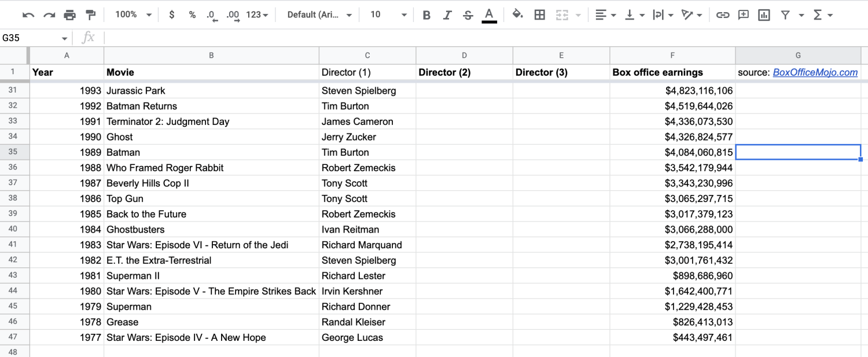Format as percent with the % icon
This screenshot has width=868, height=357.
point(192,15)
